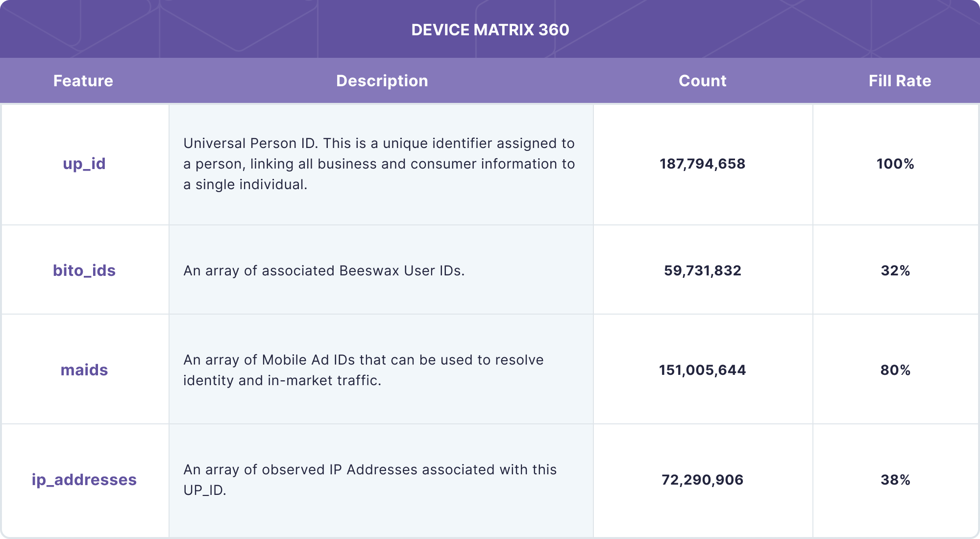Select the Count column header
Viewport: 980px width, 539px height.
pyautogui.click(x=702, y=80)
